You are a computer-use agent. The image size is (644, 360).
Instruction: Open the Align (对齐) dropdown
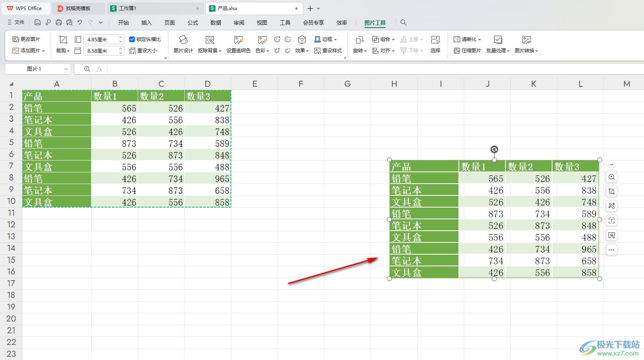383,51
